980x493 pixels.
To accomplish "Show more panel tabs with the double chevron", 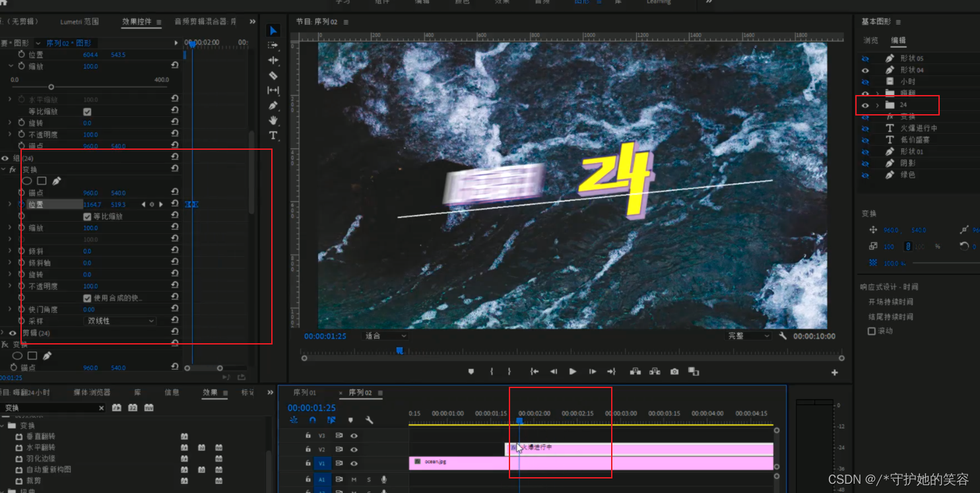I will tap(252, 22).
